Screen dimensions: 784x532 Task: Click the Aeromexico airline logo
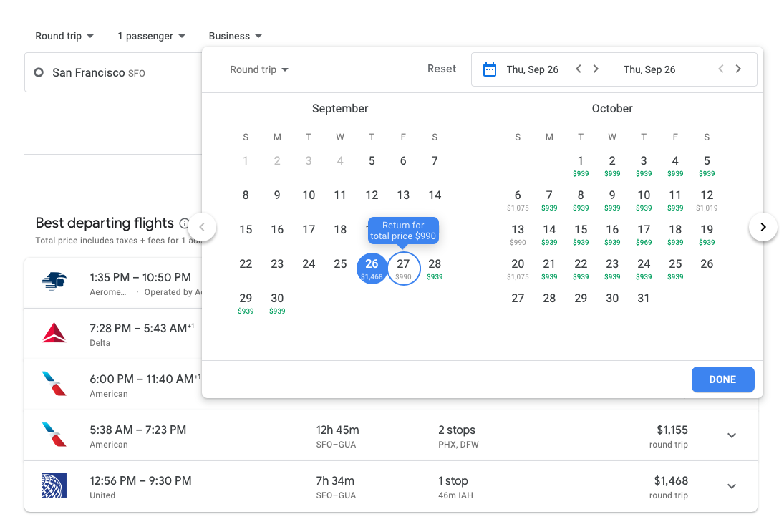(x=54, y=282)
